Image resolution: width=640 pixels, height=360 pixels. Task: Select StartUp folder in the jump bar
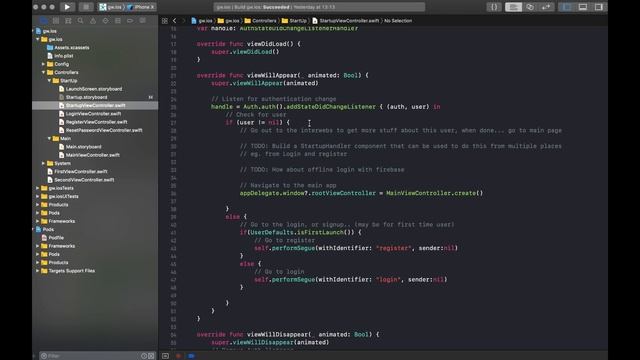pyautogui.click(x=294, y=21)
